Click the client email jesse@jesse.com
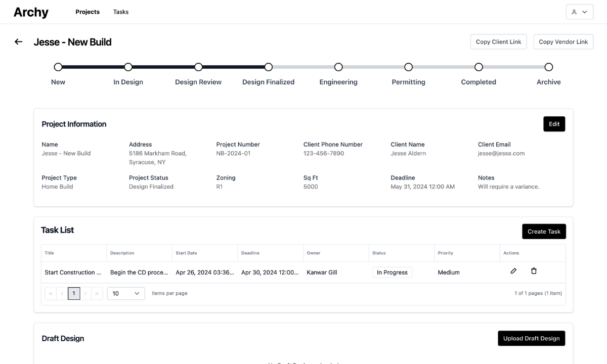 pyautogui.click(x=501, y=153)
